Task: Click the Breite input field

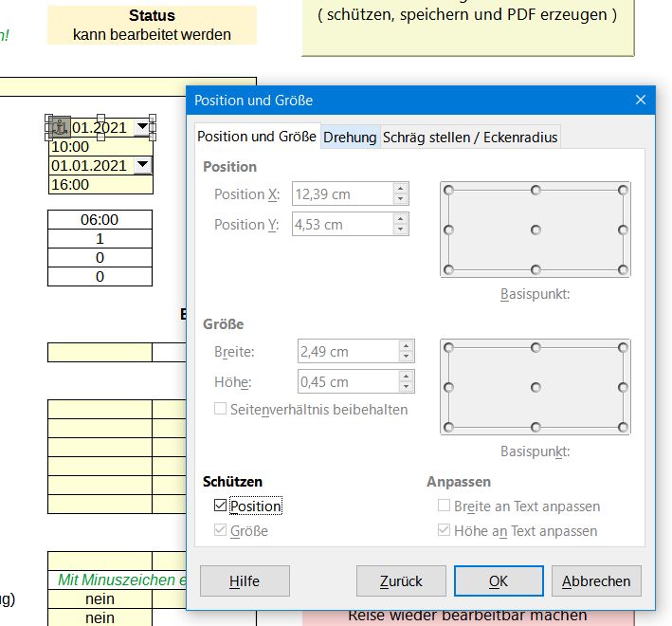Action: click(344, 352)
